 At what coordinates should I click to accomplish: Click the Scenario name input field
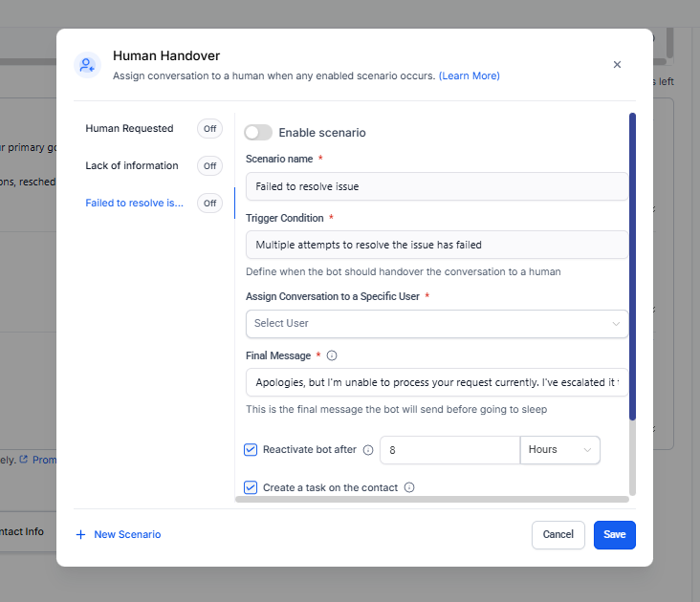437,186
